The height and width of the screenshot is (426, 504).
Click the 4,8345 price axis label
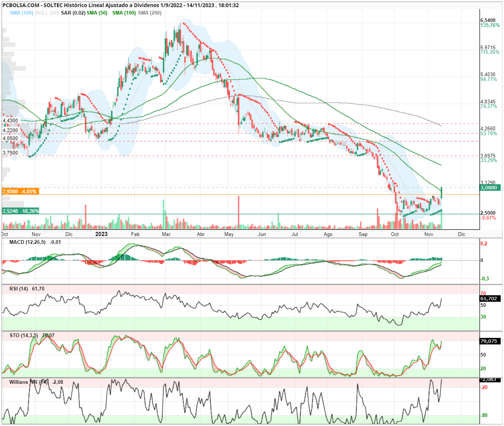(488, 102)
